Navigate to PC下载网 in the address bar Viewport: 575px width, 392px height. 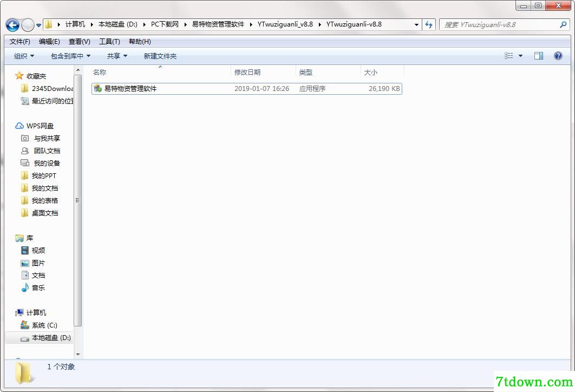click(x=165, y=24)
